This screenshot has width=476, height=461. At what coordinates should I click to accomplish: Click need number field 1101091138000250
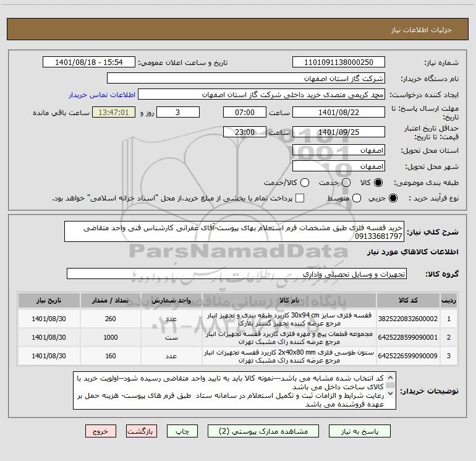[339, 62]
